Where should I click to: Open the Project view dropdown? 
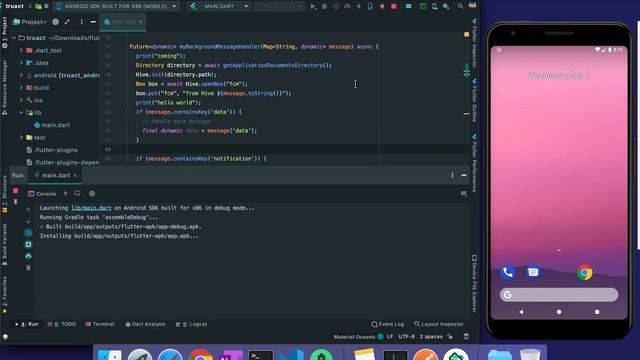pyautogui.click(x=30, y=22)
